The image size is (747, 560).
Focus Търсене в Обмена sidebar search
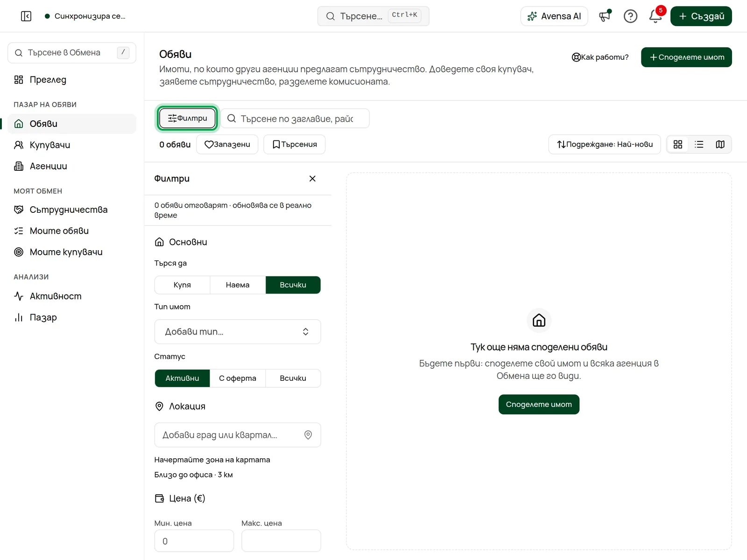pos(72,53)
